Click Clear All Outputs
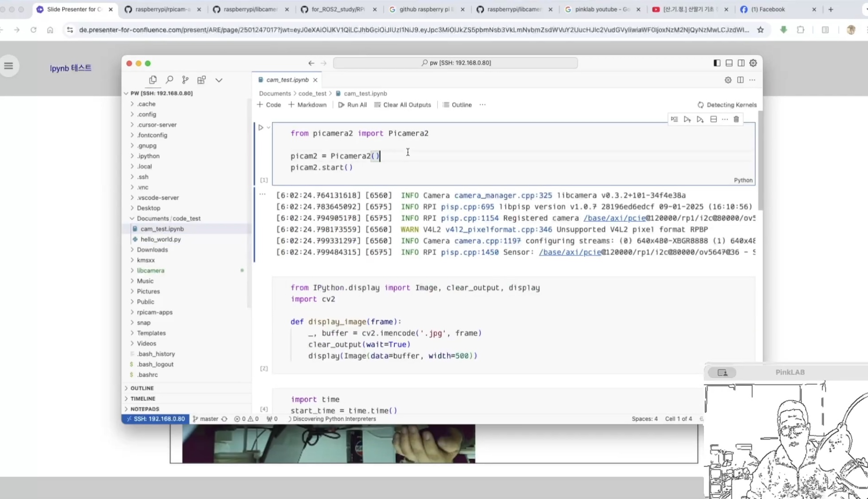The image size is (868, 499). [402, 105]
